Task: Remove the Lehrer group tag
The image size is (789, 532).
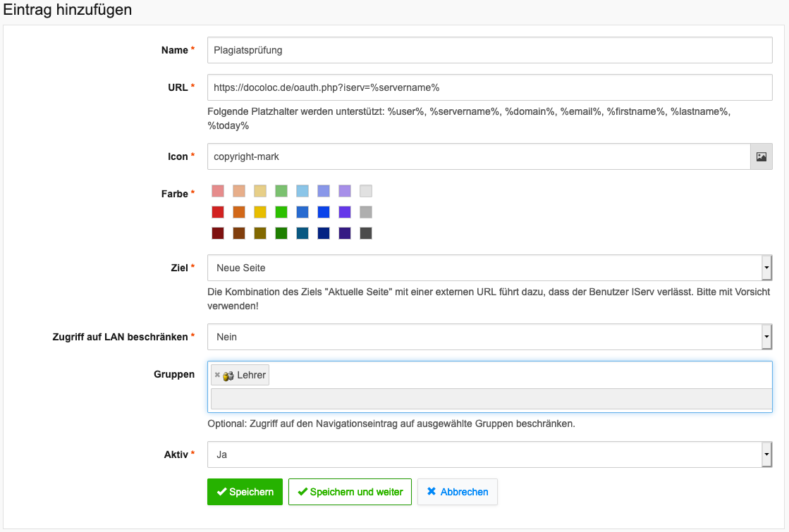Action: [x=217, y=375]
